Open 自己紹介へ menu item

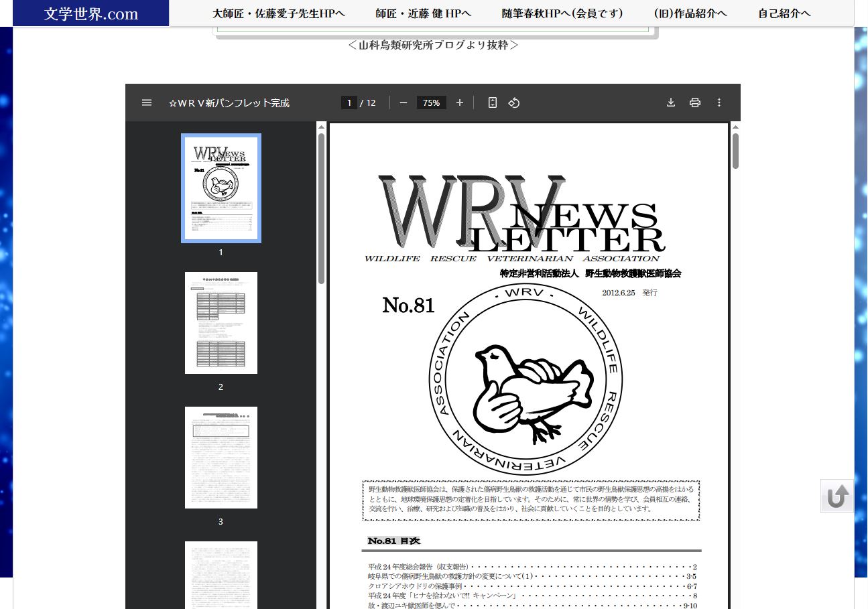click(784, 13)
